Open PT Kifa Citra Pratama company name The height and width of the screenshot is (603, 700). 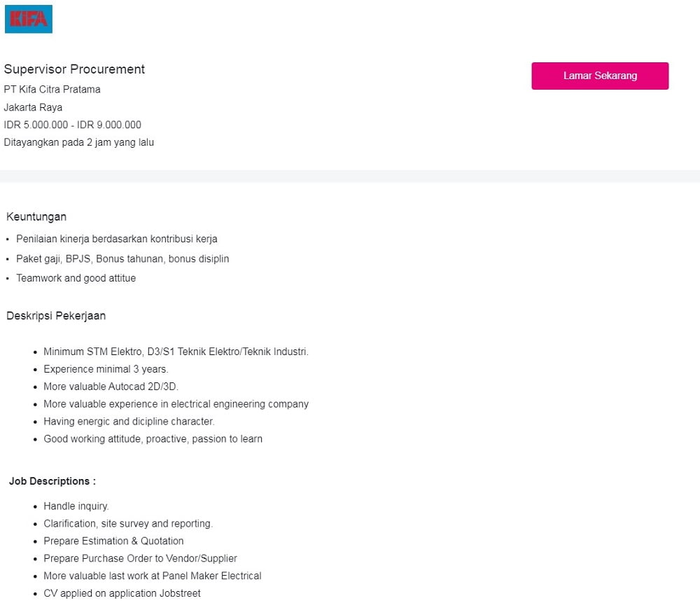(52, 90)
